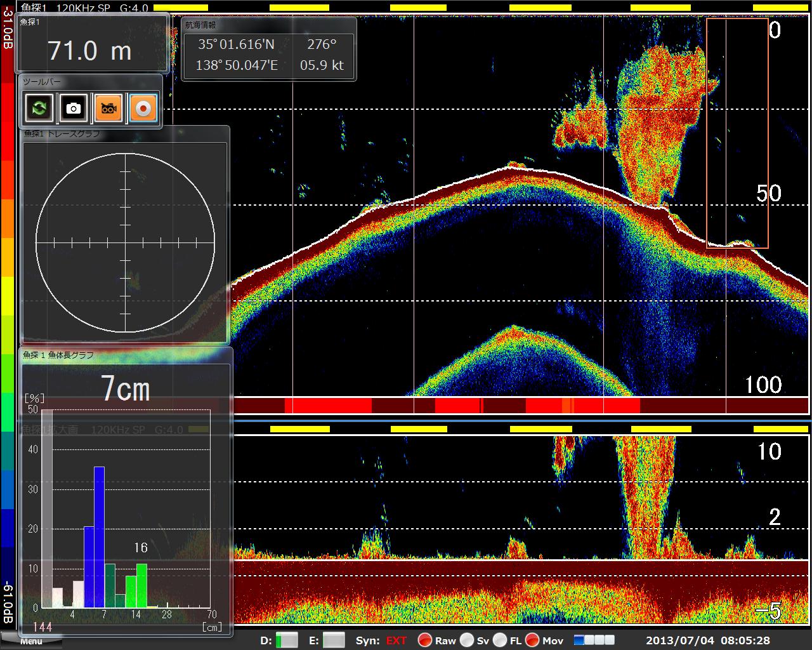812x650 pixels.
Task: Click the 276° heading value
Action: [322, 44]
